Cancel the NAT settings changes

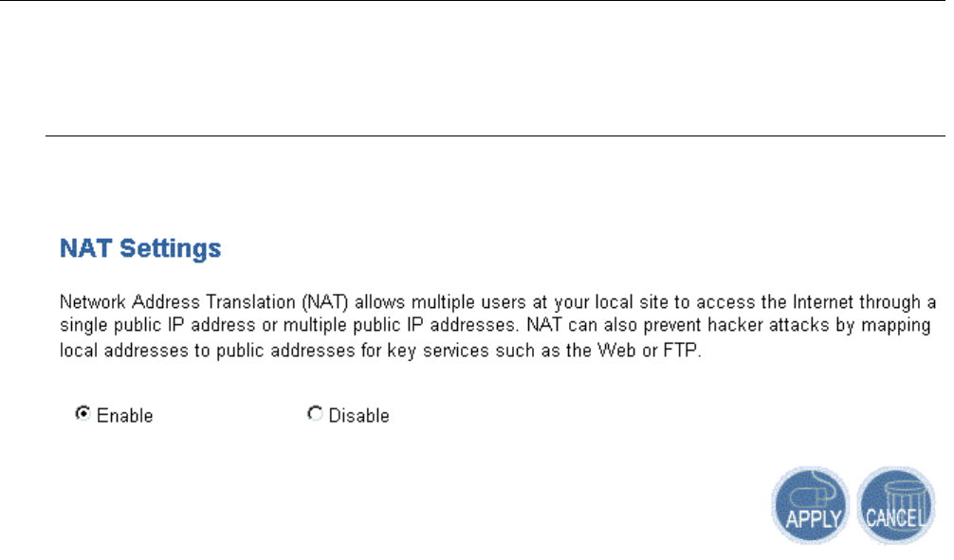(895, 503)
